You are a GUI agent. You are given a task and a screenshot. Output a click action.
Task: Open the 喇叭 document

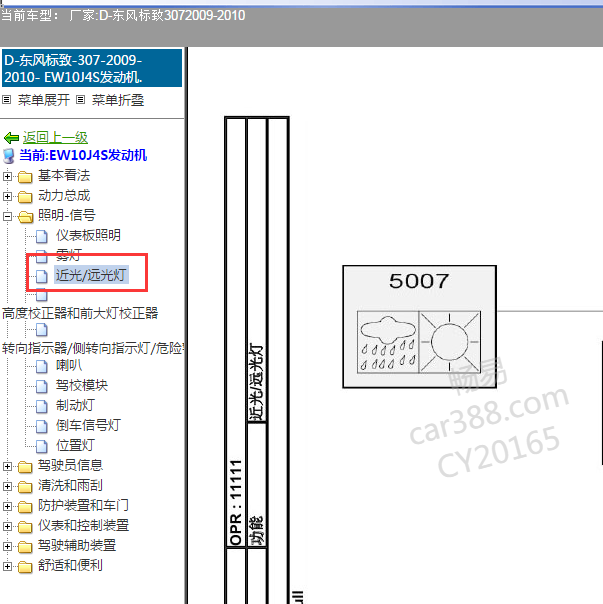pos(69,365)
